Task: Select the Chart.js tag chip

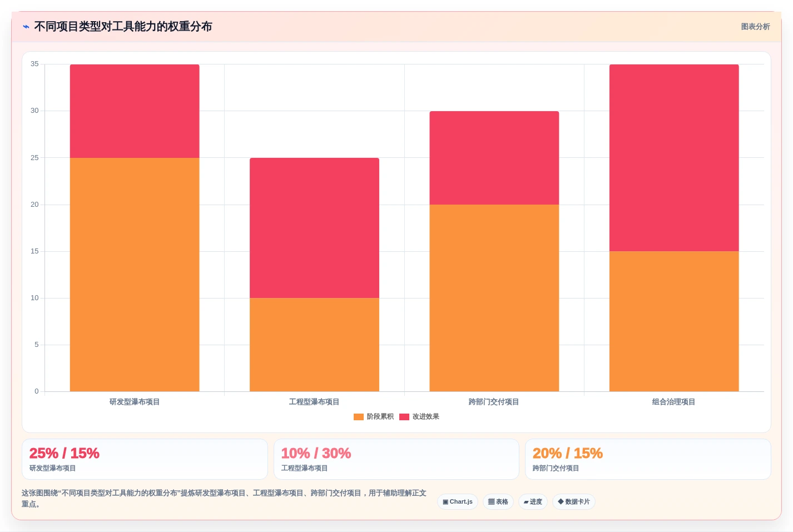Action: coord(458,502)
